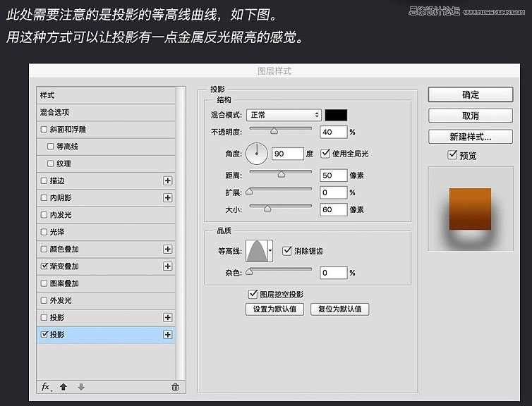Click the plus icon beside 渐变叠加

(168, 266)
